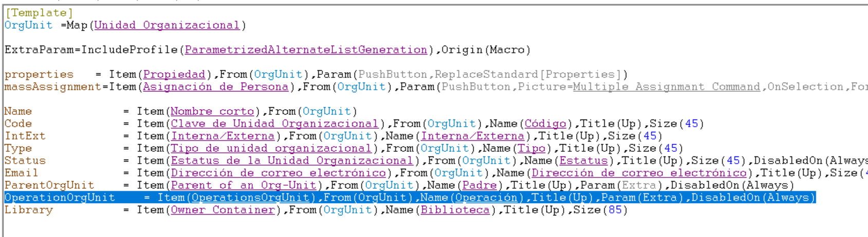Follow the 'Código' name link

[545, 124]
